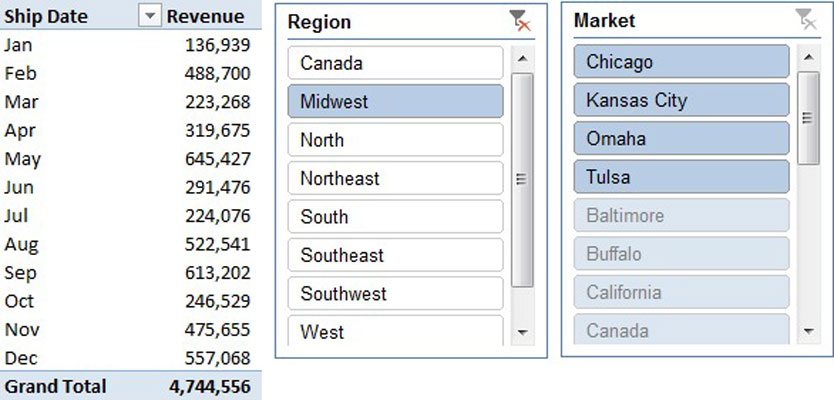Select Canada in the Region slicer
834x400 pixels.
(395, 63)
